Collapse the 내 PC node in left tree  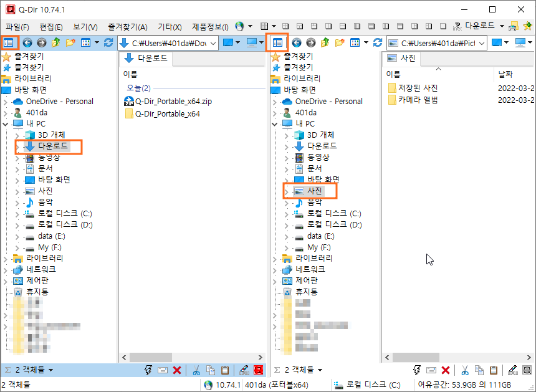click(6, 124)
